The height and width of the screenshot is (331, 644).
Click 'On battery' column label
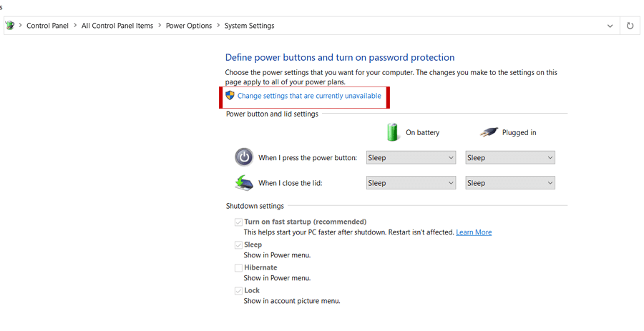point(423,132)
